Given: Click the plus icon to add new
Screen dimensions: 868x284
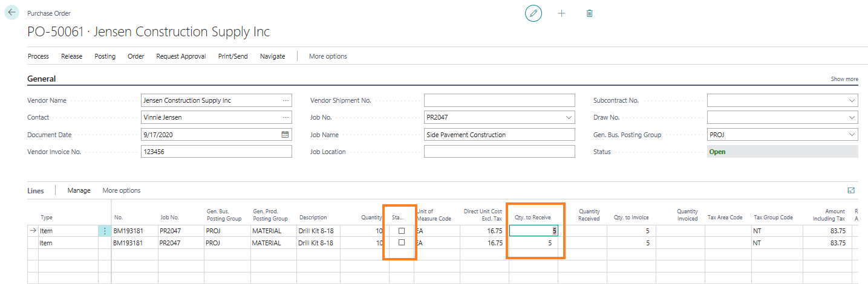Looking at the screenshot, I should pos(561,13).
